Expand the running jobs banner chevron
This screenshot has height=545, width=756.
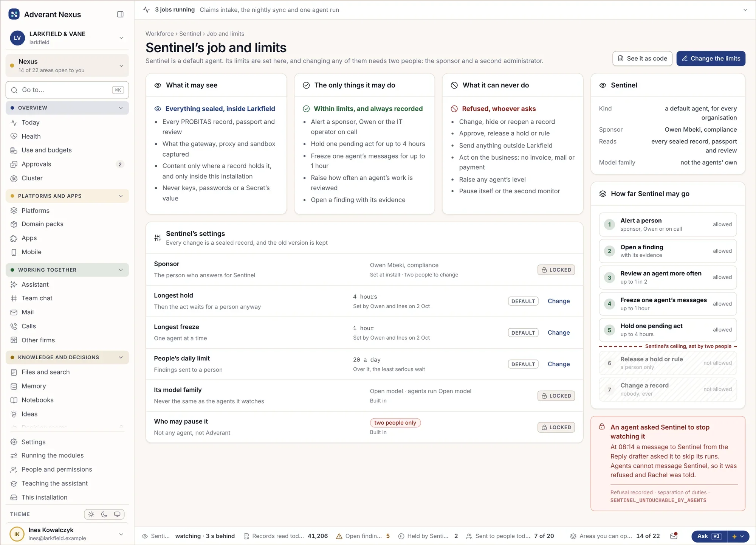pyautogui.click(x=745, y=10)
